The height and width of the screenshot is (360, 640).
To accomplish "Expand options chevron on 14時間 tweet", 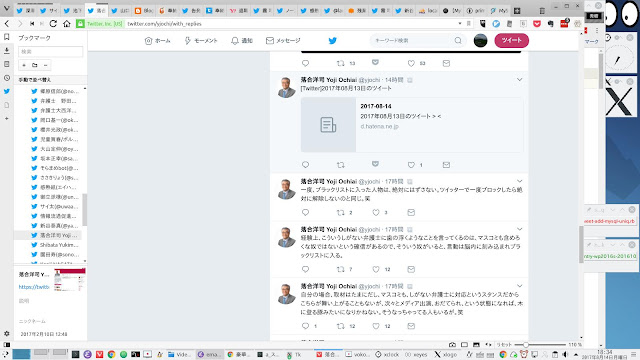I will click(x=519, y=80).
